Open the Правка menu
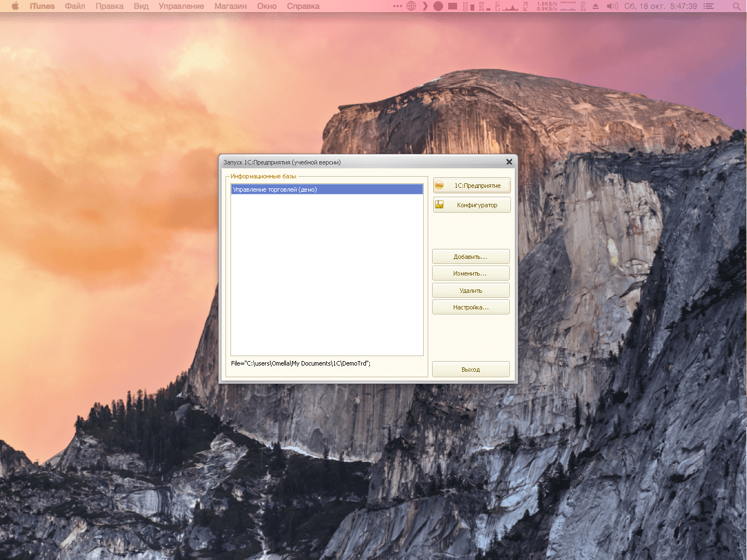The width and height of the screenshot is (747, 560). pos(109,6)
